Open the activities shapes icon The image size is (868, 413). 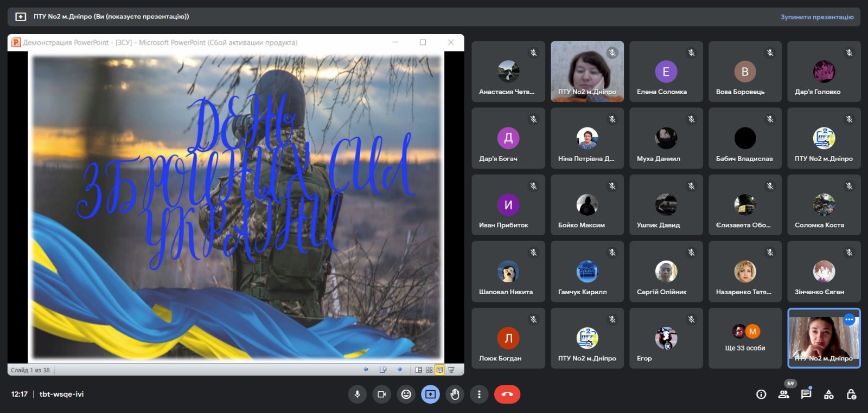(828, 394)
